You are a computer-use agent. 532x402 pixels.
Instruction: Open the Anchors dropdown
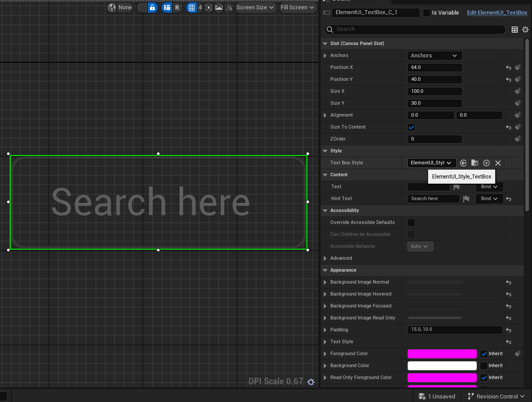click(435, 56)
